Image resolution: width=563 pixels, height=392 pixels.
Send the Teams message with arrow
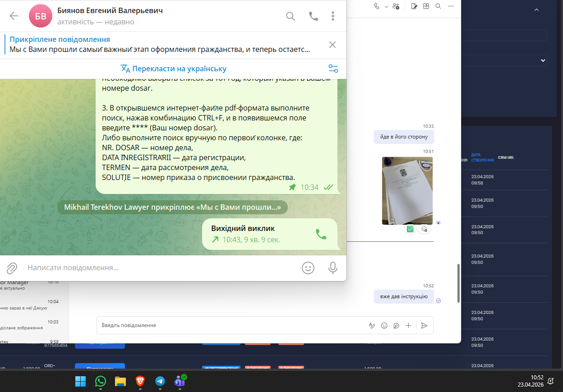click(424, 325)
